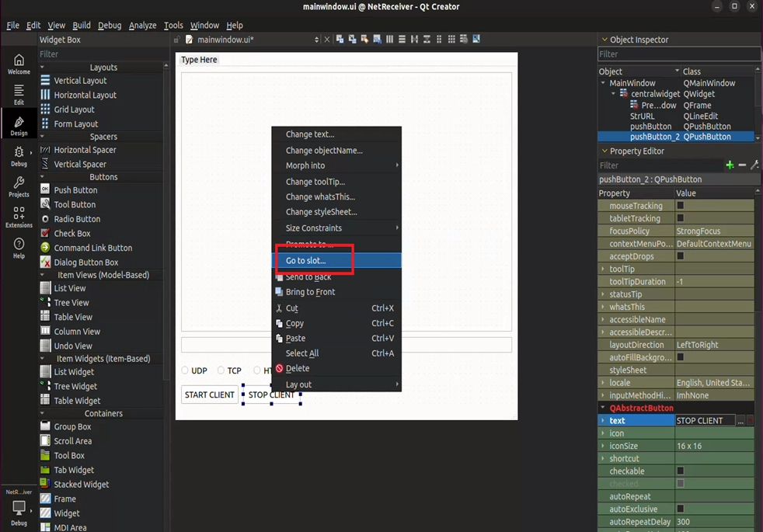Click Adjust Size toolbar icon
Viewport: 763px width, 532px height.
[476, 40]
